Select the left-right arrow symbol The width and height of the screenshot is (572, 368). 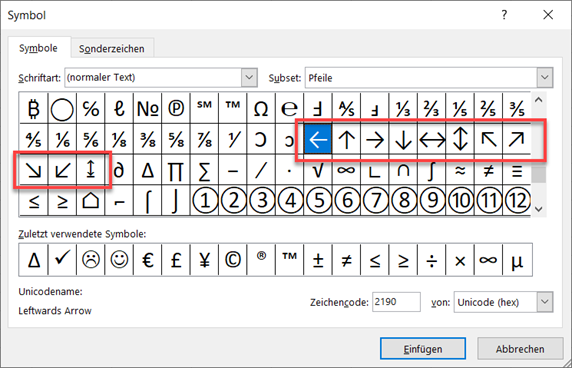click(432, 139)
